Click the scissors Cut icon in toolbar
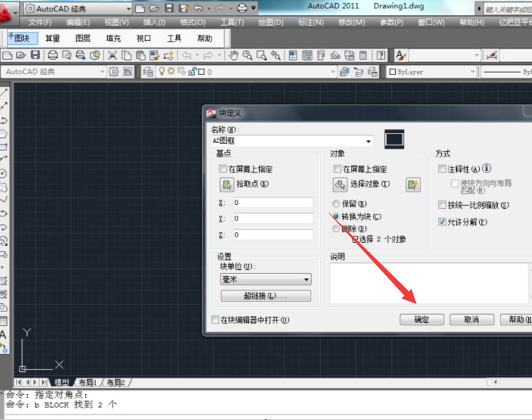Screen dimensions: 532x420 pos(113,55)
